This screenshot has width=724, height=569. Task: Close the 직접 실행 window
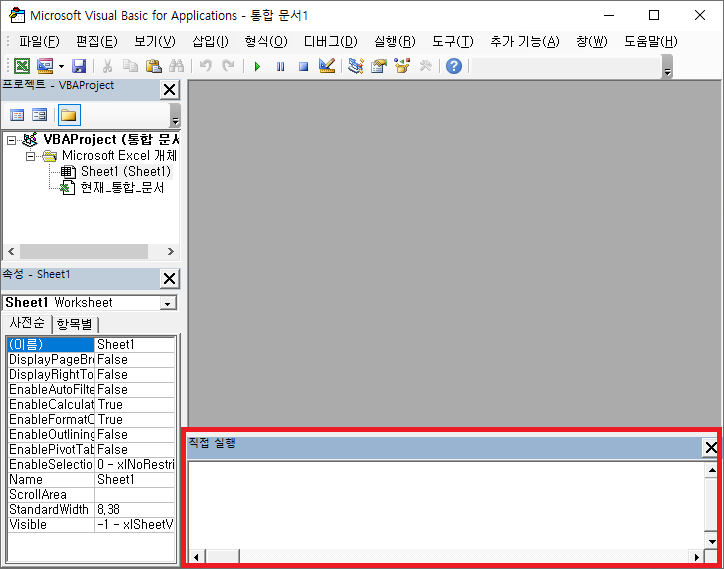pos(711,447)
